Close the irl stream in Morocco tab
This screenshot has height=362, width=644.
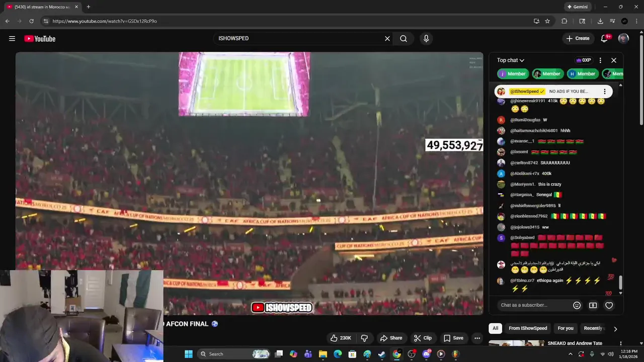click(x=76, y=7)
